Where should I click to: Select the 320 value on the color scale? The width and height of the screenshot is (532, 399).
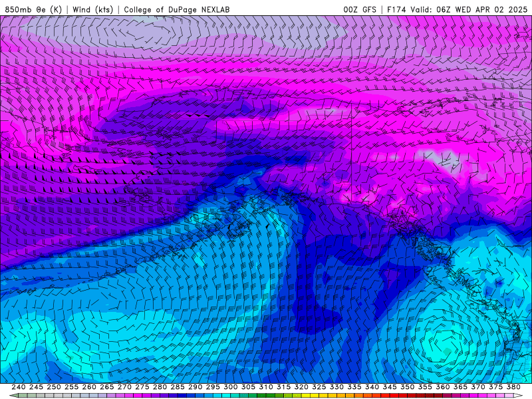pyautogui.click(x=301, y=387)
